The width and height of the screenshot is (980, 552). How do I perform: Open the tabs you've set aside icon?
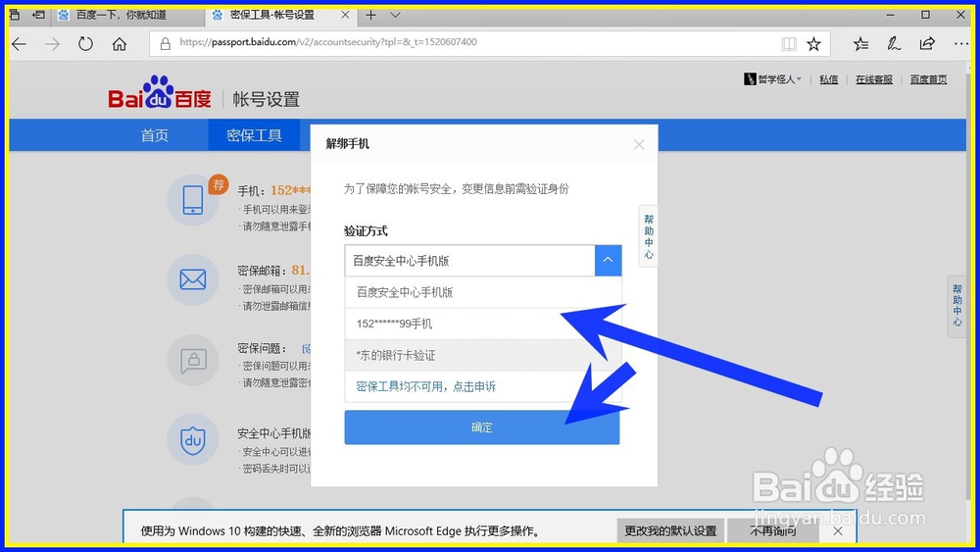tap(15, 15)
